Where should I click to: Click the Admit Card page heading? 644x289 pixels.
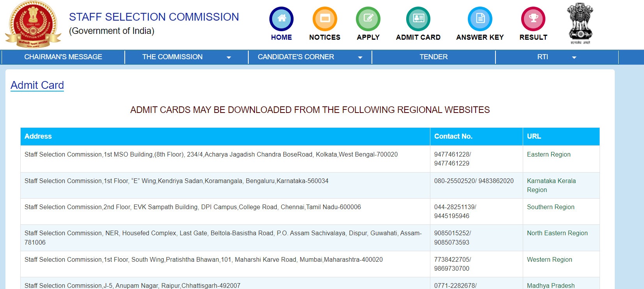pos(37,85)
